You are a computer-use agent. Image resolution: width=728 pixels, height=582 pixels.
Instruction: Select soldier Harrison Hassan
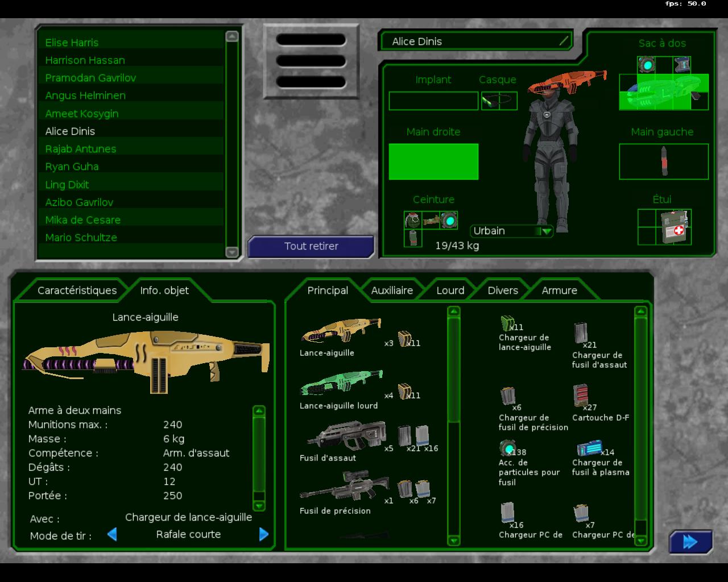[x=131, y=60]
